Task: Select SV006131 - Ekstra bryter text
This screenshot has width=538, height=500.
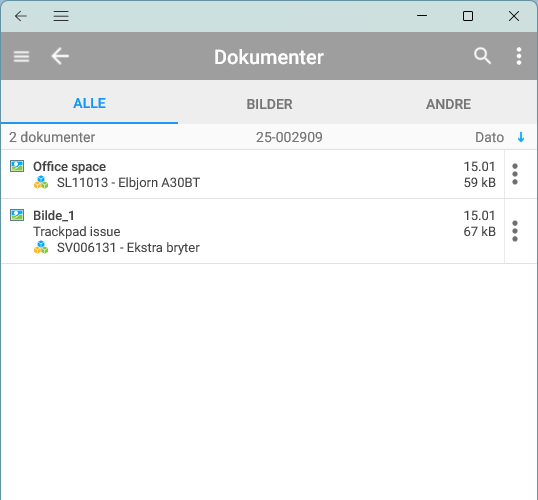Action: 128,247
